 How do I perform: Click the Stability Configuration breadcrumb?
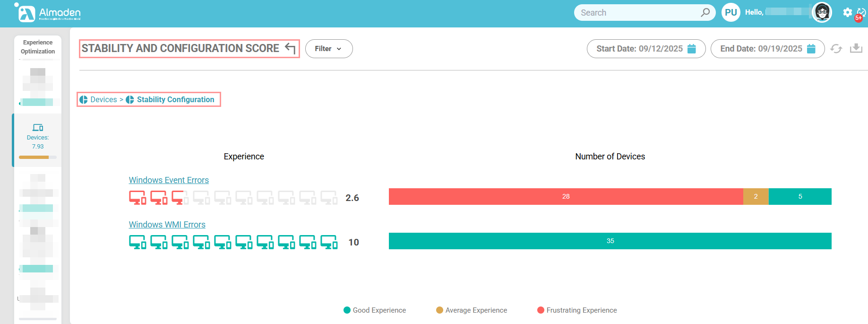176,100
